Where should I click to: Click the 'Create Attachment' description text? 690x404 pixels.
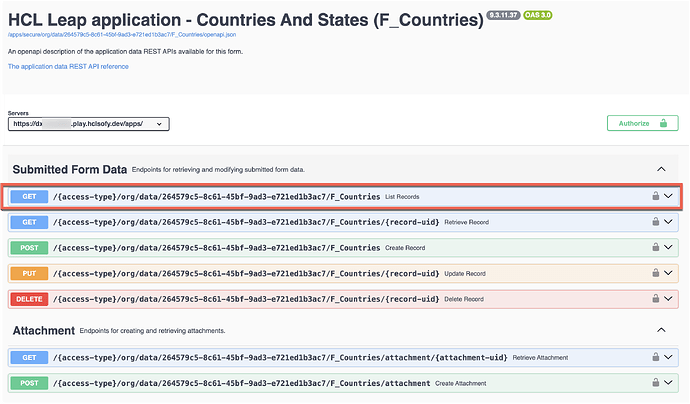pos(461,383)
